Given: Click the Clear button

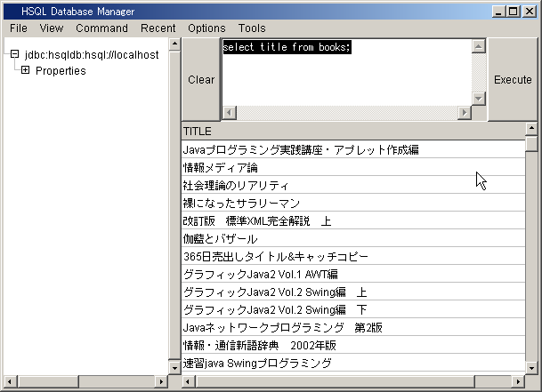Looking at the screenshot, I should [x=201, y=79].
